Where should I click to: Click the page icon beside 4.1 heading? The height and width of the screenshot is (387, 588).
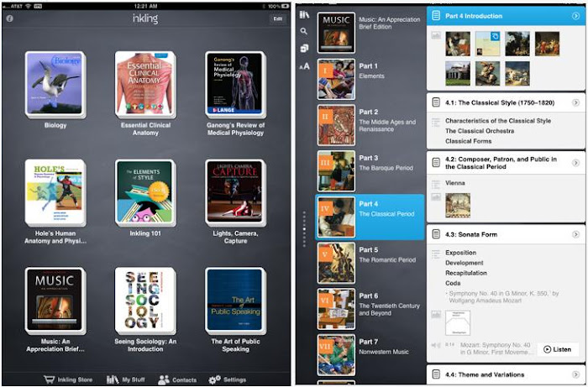point(436,102)
